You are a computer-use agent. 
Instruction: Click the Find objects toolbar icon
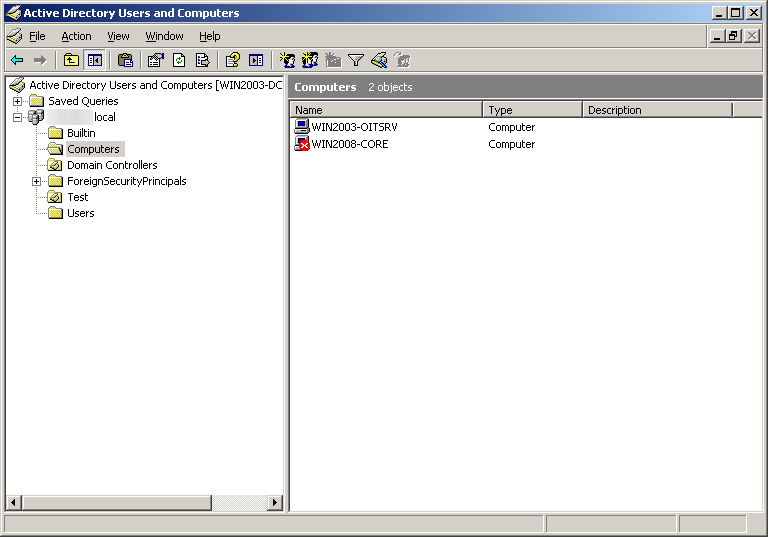click(379, 60)
